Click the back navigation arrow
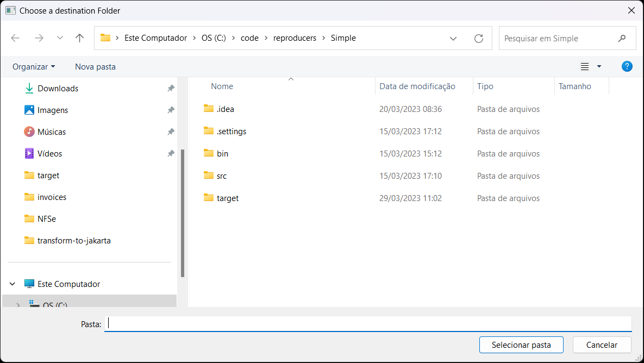644x363 pixels. [x=15, y=37]
